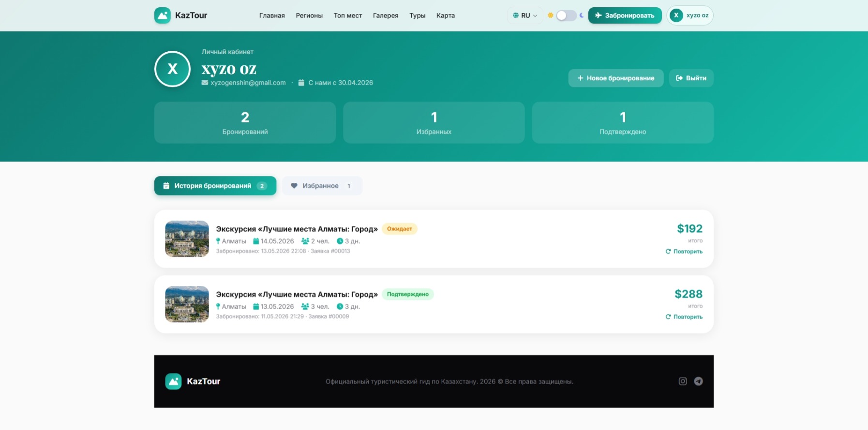The height and width of the screenshot is (430, 868).
Task: Click the Выйти logout button
Action: tap(691, 78)
